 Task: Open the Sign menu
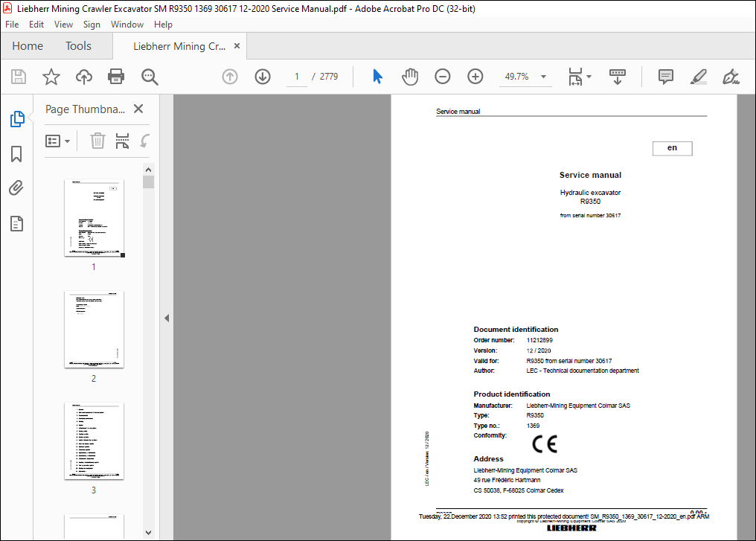coord(92,25)
